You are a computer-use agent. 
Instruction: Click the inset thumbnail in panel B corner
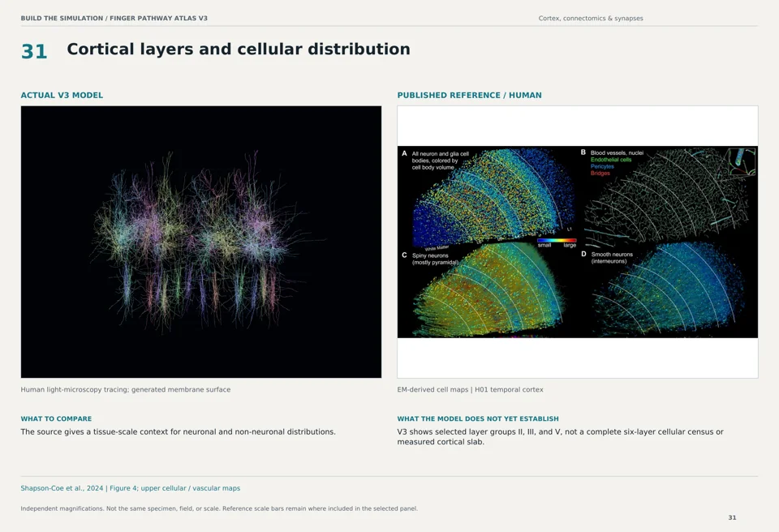point(740,161)
